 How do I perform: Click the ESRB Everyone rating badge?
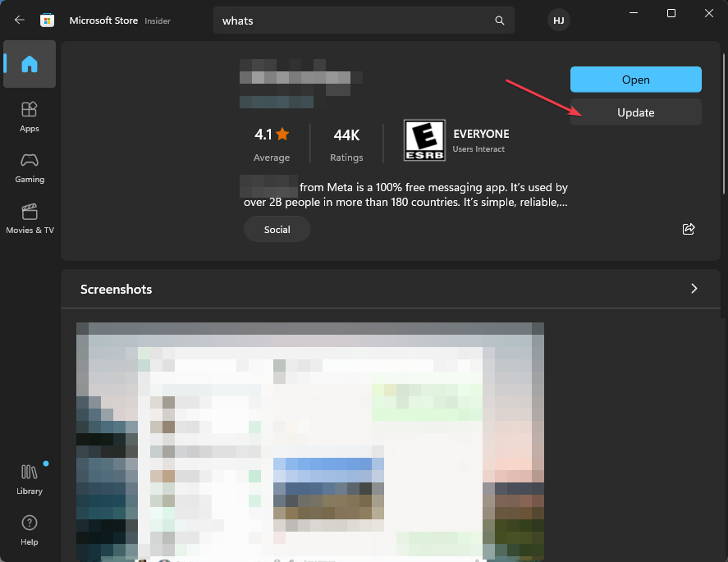(424, 140)
